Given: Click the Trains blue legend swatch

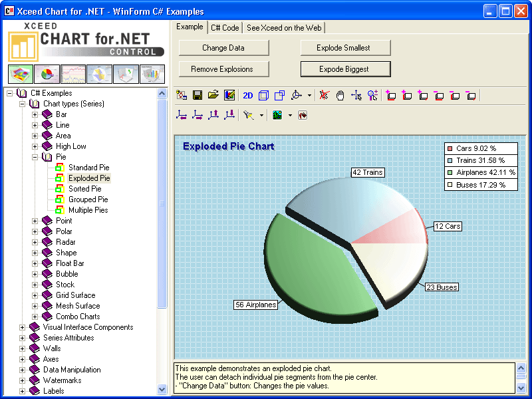Looking at the screenshot, I should click(450, 160).
